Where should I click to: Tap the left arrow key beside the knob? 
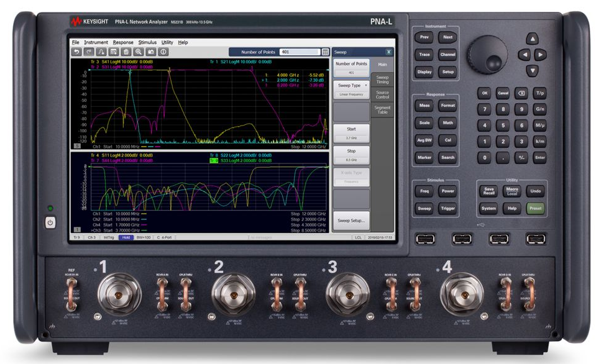pos(525,55)
